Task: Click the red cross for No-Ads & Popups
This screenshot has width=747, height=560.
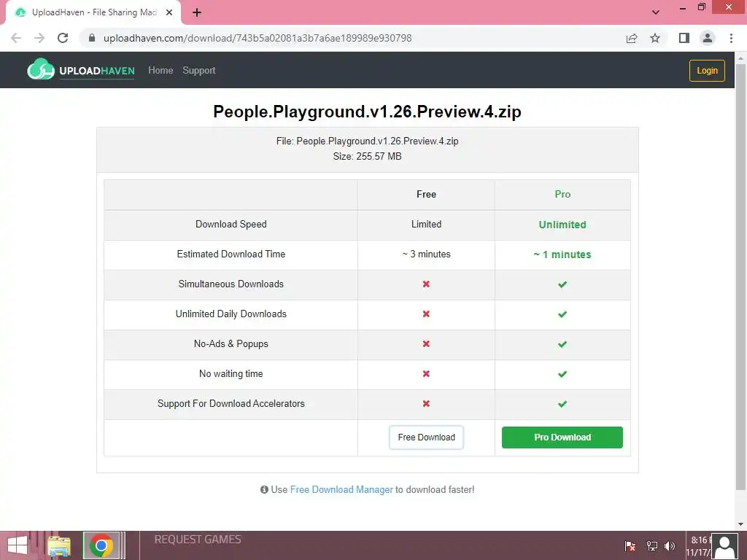Action: [426, 344]
